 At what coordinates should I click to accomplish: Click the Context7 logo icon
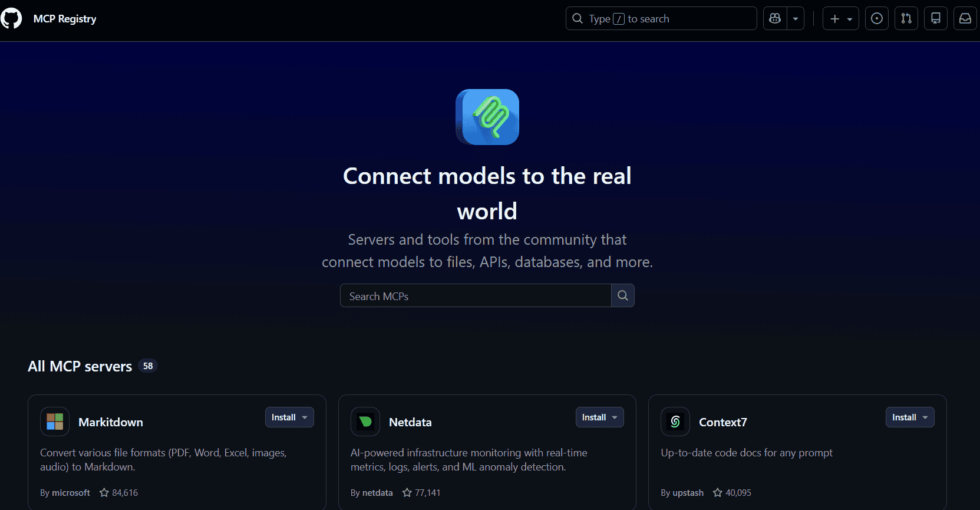675,422
